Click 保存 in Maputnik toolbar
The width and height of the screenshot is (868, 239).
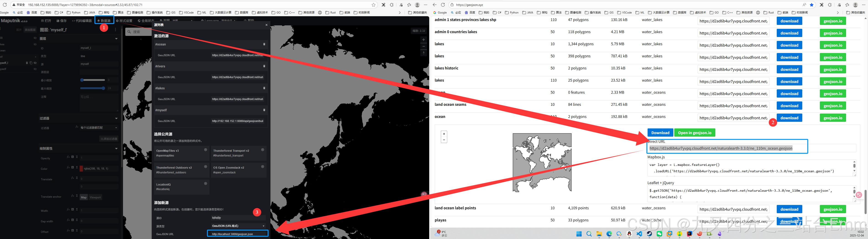click(x=62, y=21)
